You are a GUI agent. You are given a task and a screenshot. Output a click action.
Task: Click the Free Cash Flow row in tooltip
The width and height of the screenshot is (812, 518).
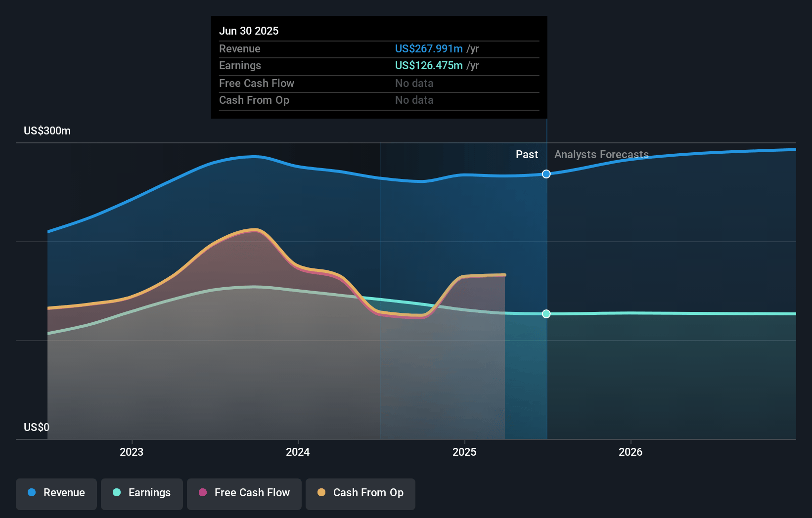[x=379, y=84]
